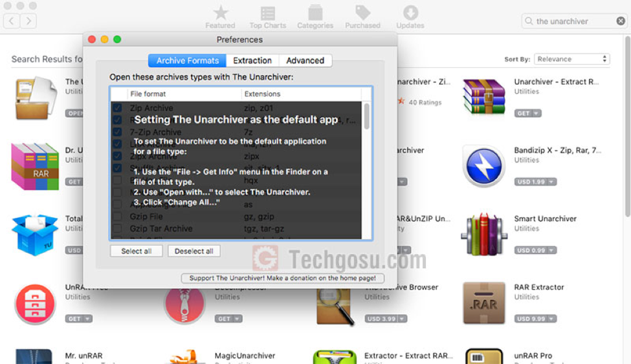
Task: Expand USD 0.99 arrow for Smart Unarchiver
Action: click(551, 250)
